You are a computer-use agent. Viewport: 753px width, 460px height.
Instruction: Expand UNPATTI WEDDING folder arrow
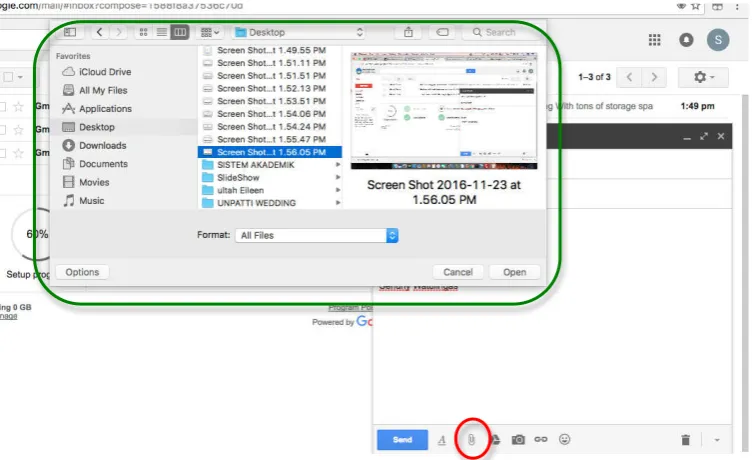338,203
